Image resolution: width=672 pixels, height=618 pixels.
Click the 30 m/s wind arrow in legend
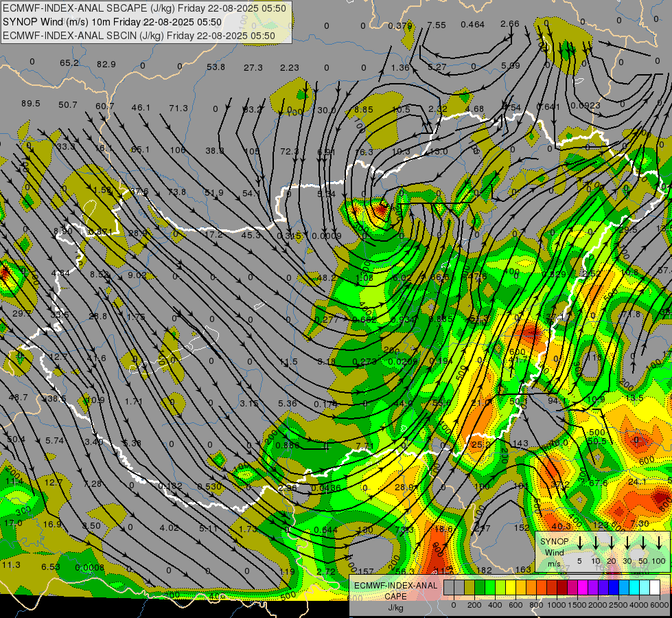point(627,543)
